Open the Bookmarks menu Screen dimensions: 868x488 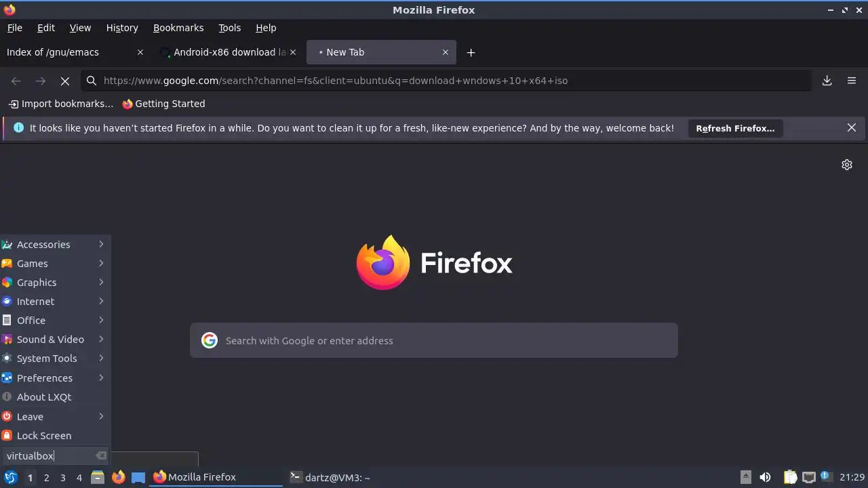pos(178,28)
